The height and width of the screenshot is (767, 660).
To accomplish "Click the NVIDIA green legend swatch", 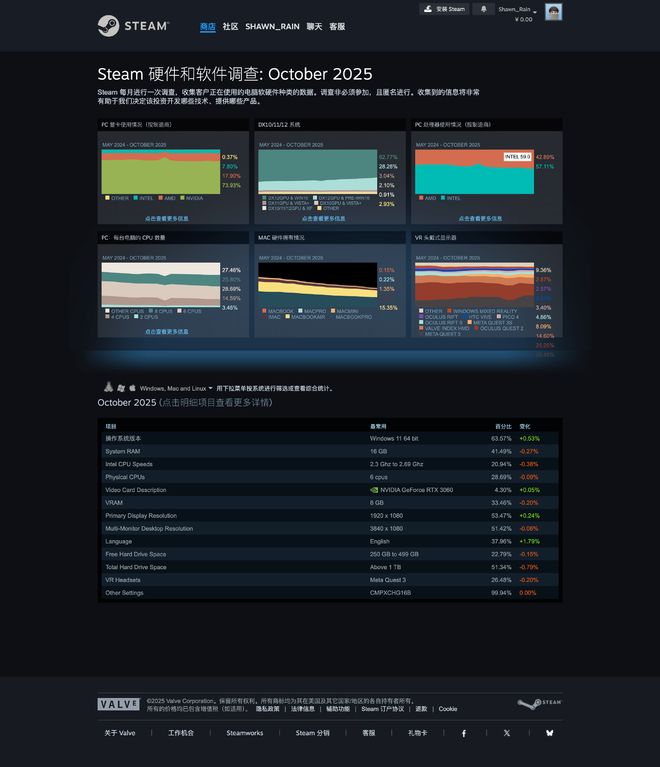I will coord(182,198).
